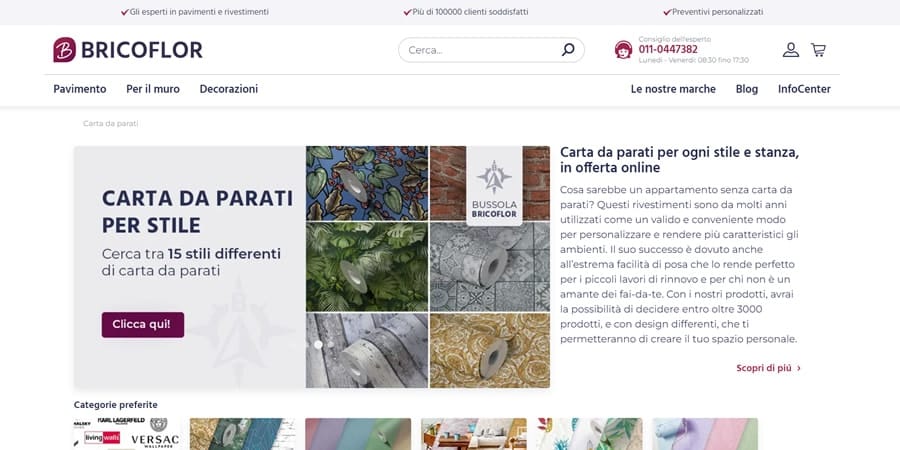Click the Carta da parati breadcrumb
Image resolution: width=900 pixels, height=450 pixels.
coord(110,123)
